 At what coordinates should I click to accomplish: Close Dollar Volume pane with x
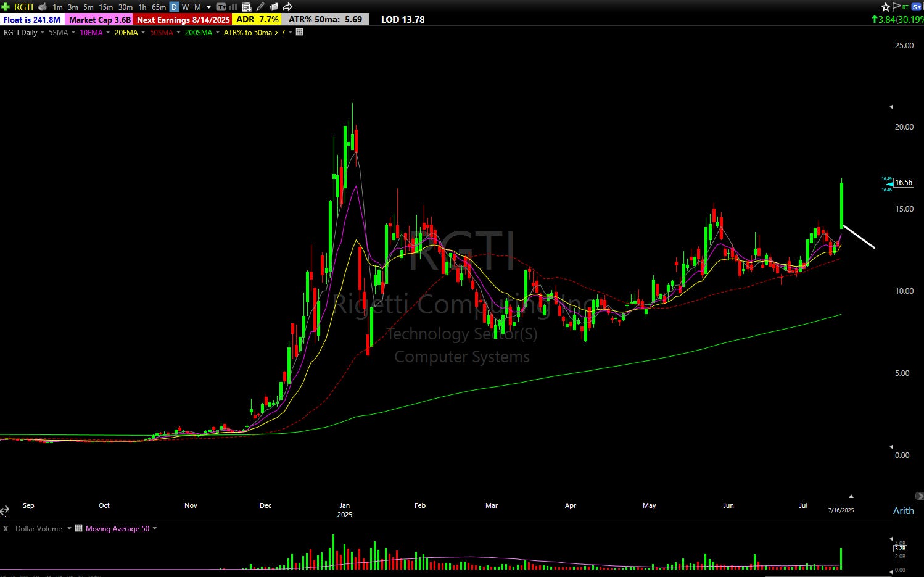click(x=6, y=529)
